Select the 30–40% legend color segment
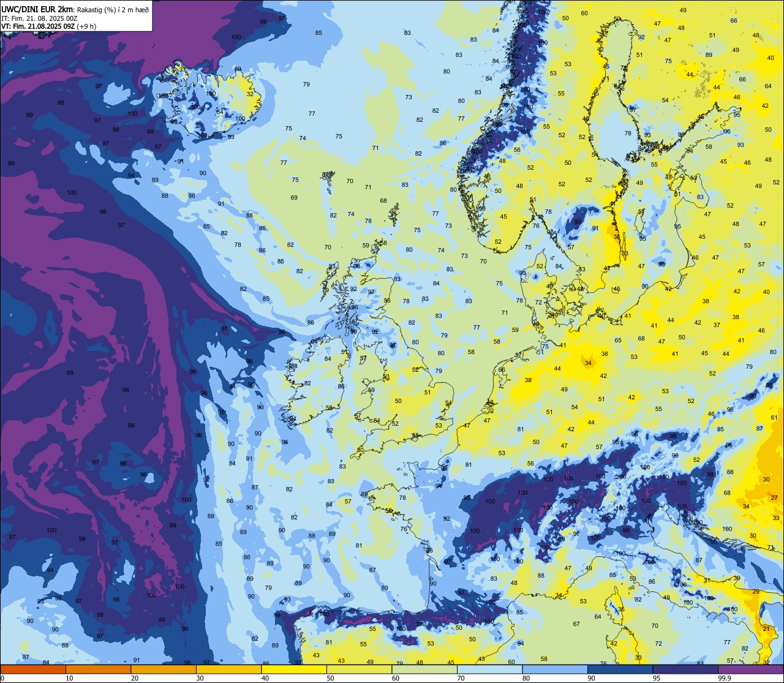Image resolution: width=784 pixels, height=683 pixels. (228, 670)
